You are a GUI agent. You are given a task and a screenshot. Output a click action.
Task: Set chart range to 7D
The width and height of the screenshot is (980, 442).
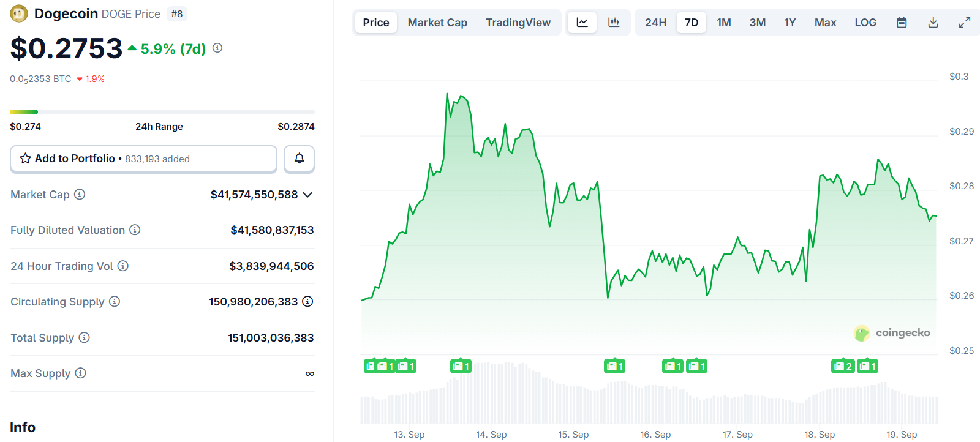pyautogui.click(x=692, y=23)
